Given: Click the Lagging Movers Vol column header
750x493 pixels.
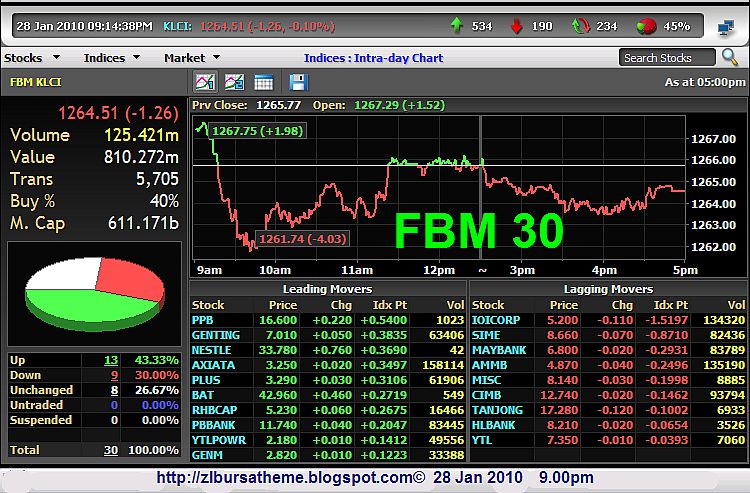Looking at the screenshot, I should (737, 305).
